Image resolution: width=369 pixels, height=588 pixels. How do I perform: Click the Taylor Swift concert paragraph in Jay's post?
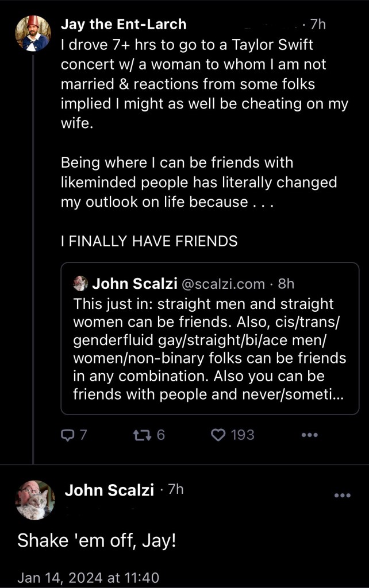click(x=204, y=84)
